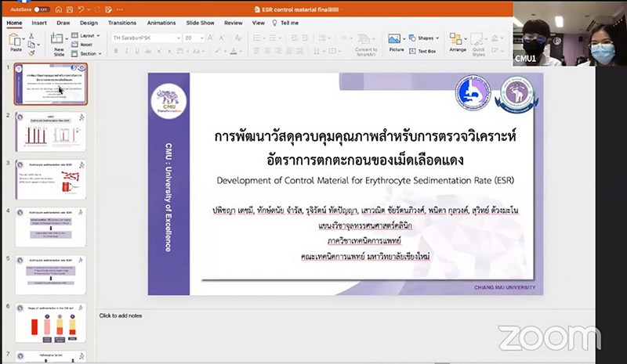This screenshot has height=364, width=627.
Task: Center align text icon
Action: click(267, 51)
